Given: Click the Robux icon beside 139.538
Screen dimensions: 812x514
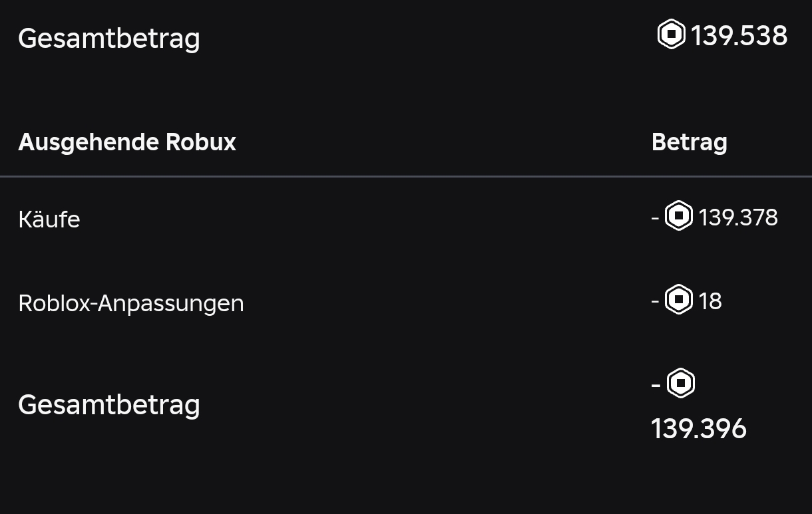Looking at the screenshot, I should (672, 34).
